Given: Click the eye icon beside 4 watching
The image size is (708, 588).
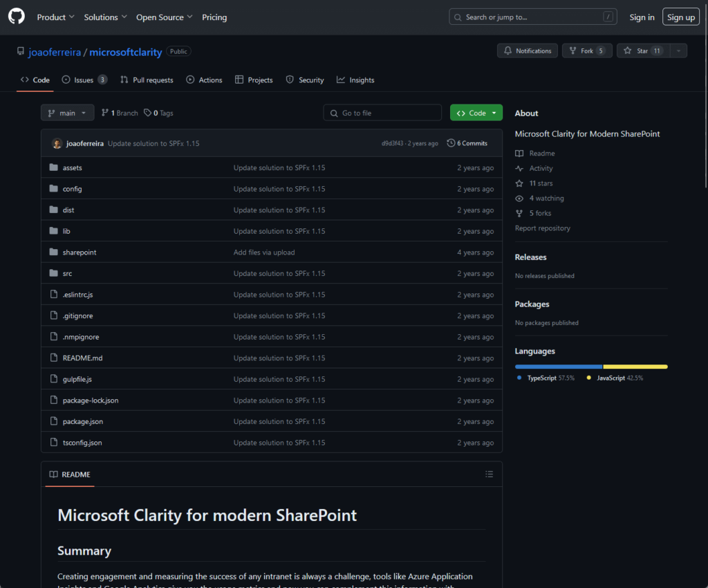Looking at the screenshot, I should coord(519,199).
